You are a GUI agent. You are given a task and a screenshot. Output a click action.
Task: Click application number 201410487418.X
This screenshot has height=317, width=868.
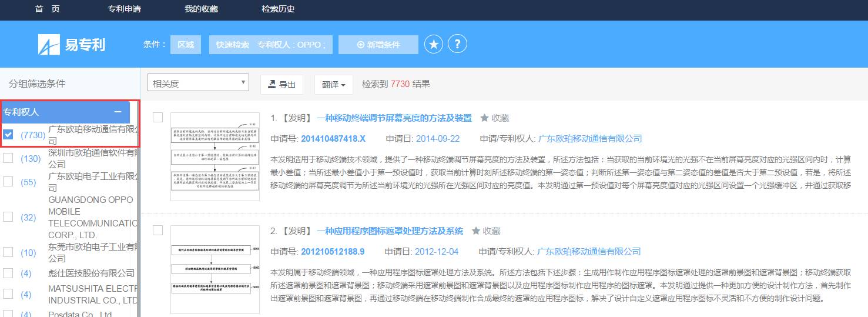[333, 139]
